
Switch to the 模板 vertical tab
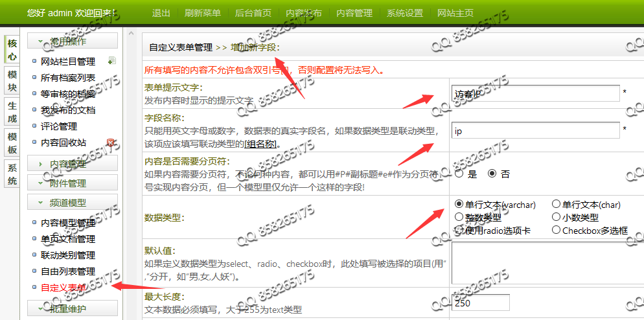coord(12,143)
